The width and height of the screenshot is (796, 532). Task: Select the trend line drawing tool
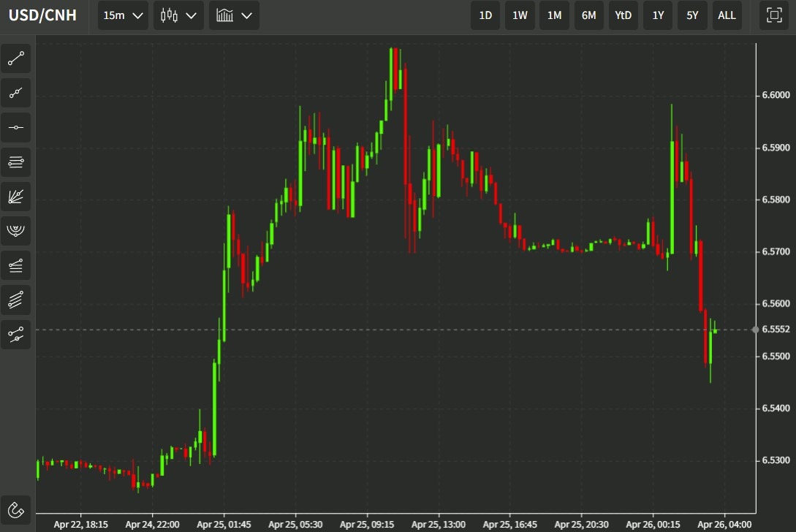click(x=16, y=58)
